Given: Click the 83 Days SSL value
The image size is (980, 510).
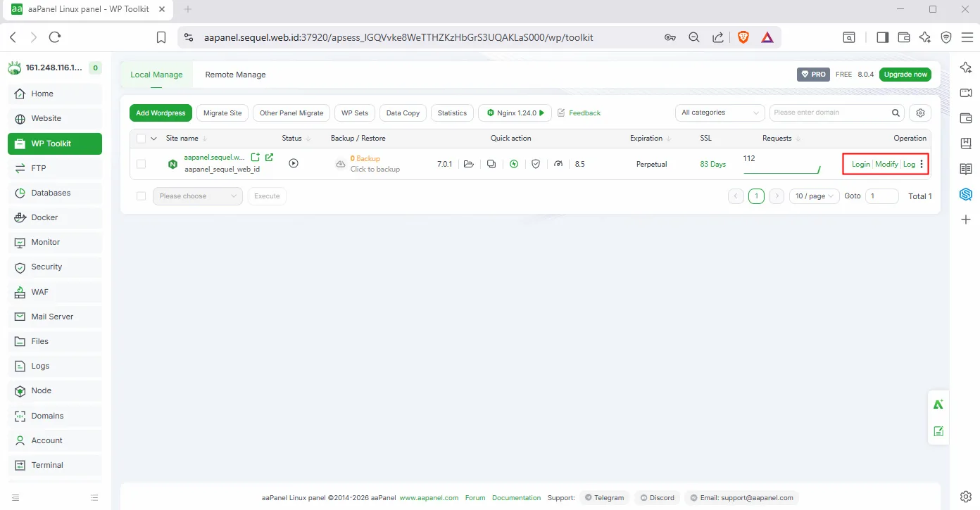Looking at the screenshot, I should [x=713, y=164].
